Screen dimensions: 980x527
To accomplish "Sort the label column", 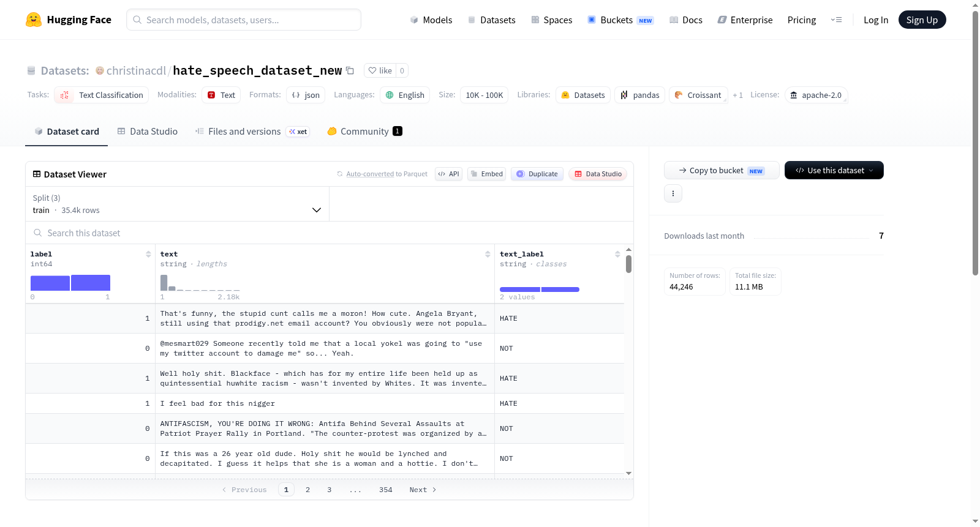I will pyautogui.click(x=148, y=254).
